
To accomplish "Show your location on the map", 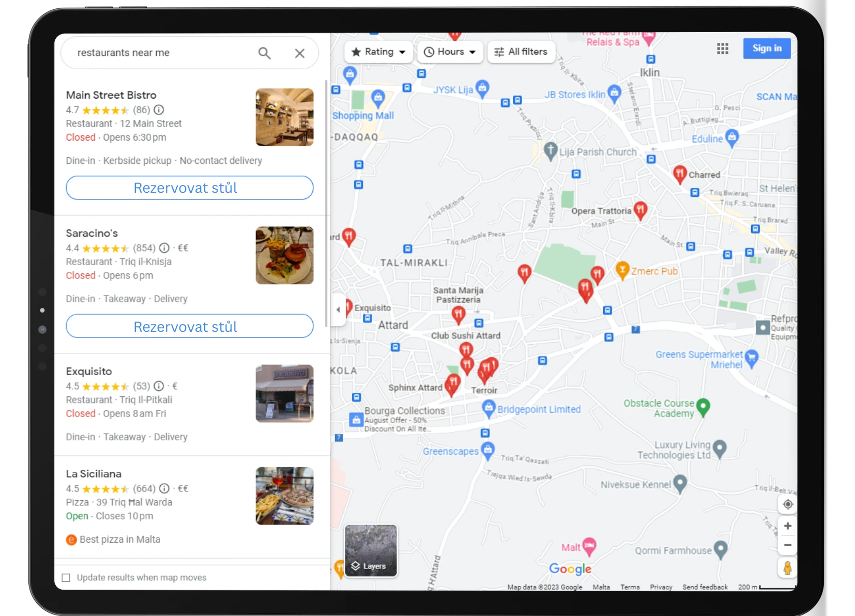I will tap(788, 504).
